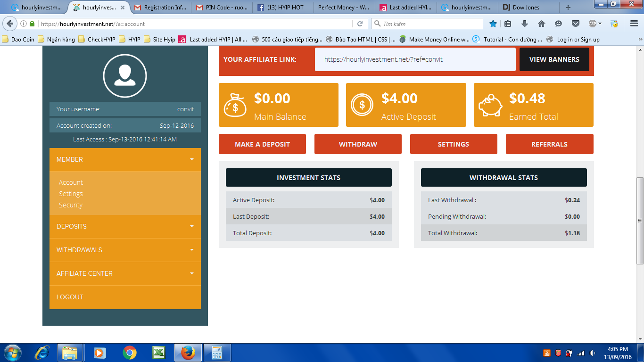
Task: Click the browser back arrow button
Action: pos(10,24)
